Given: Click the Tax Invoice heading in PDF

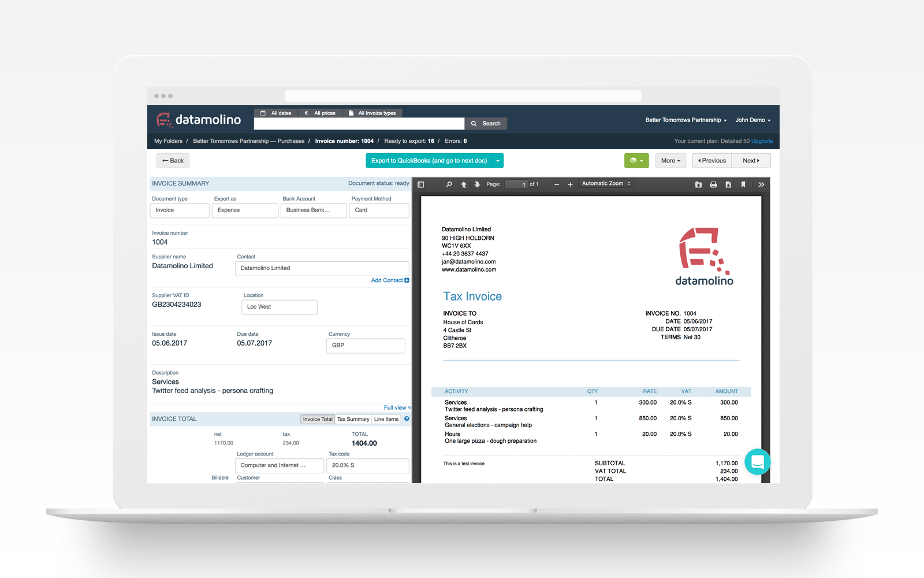Looking at the screenshot, I should tap(472, 297).
